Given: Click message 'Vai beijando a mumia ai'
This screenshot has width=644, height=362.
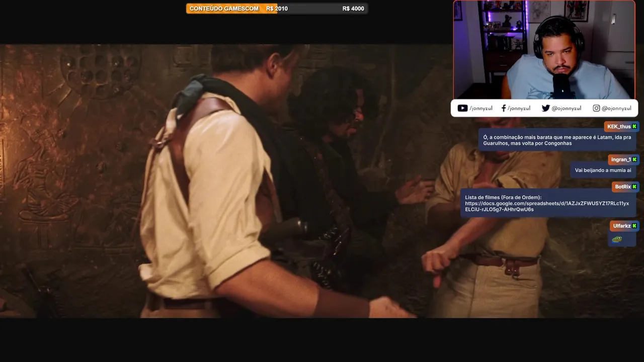Looking at the screenshot, I should coord(603,170).
